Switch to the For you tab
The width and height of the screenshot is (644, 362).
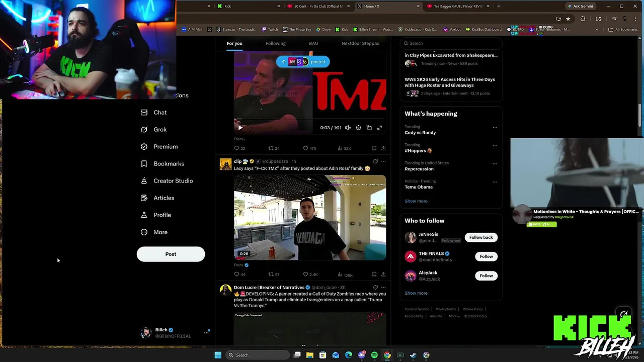click(234, 43)
